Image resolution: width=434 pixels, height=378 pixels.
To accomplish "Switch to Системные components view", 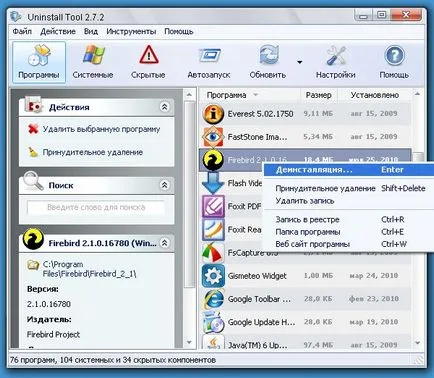I will point(93,62).
